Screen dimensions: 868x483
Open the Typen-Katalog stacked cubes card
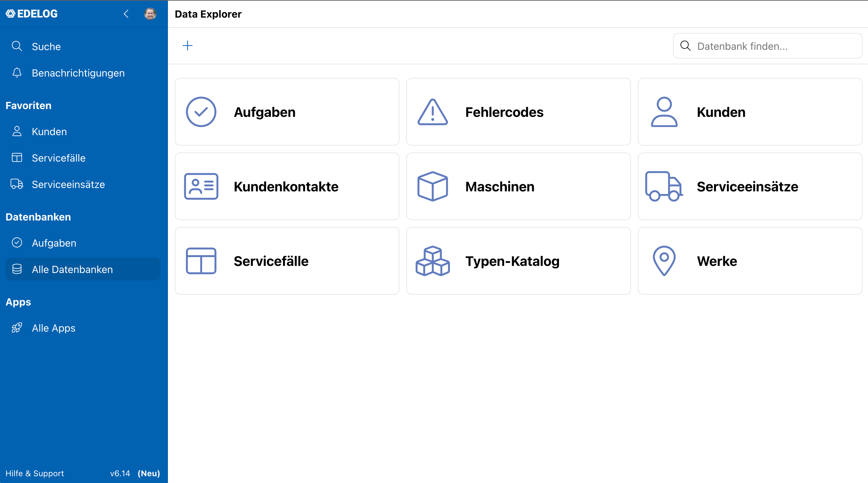click(518, 261)
